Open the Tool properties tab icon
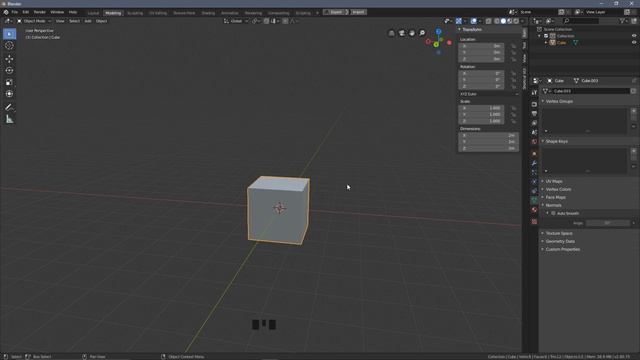 534,93
